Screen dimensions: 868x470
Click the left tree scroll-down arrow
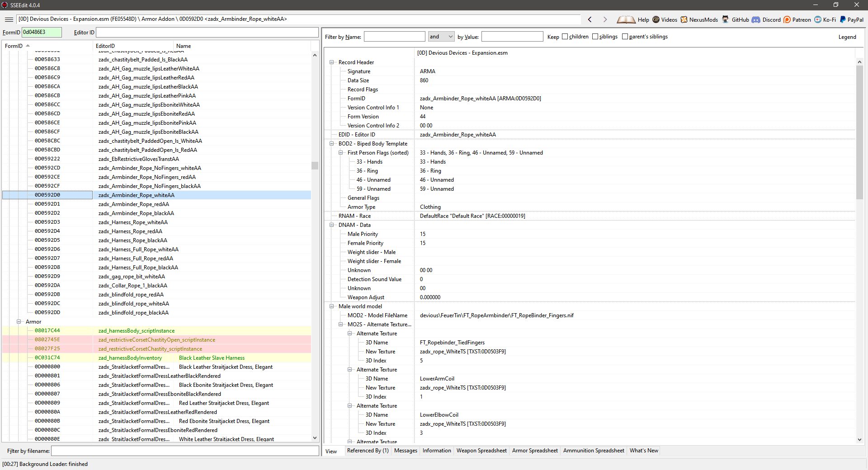[x=315, y=437]
